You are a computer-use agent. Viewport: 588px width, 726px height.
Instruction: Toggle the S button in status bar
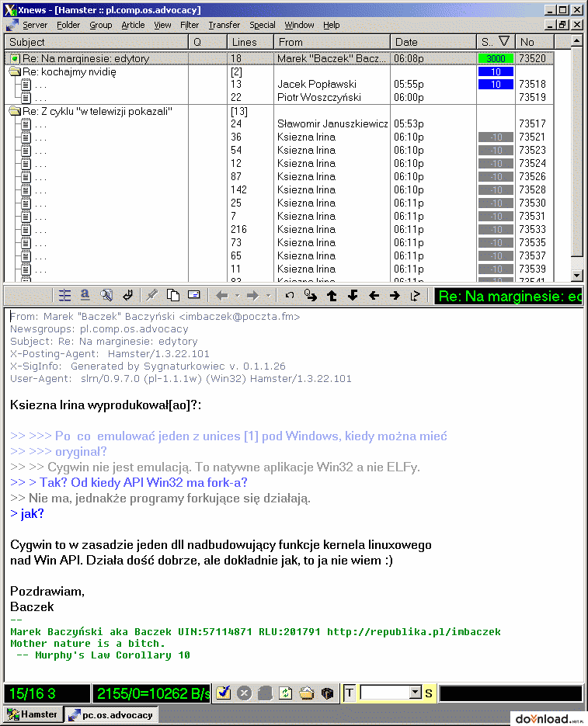click(x=429, y=693)
